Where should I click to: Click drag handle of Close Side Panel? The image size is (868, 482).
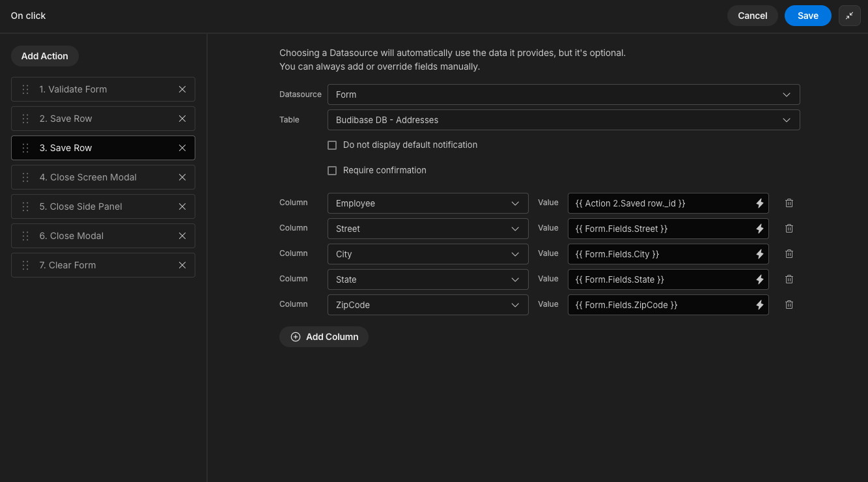click(x=25, y=206)
